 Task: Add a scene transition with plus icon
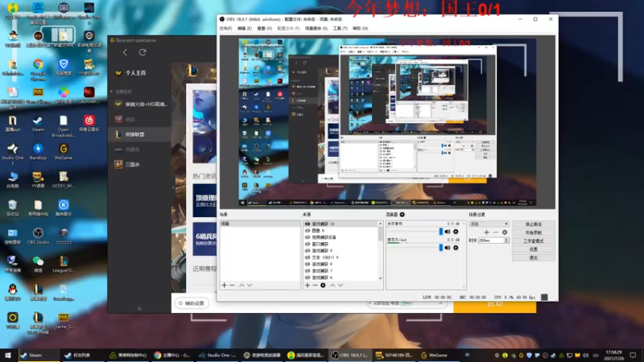(487, 232)
